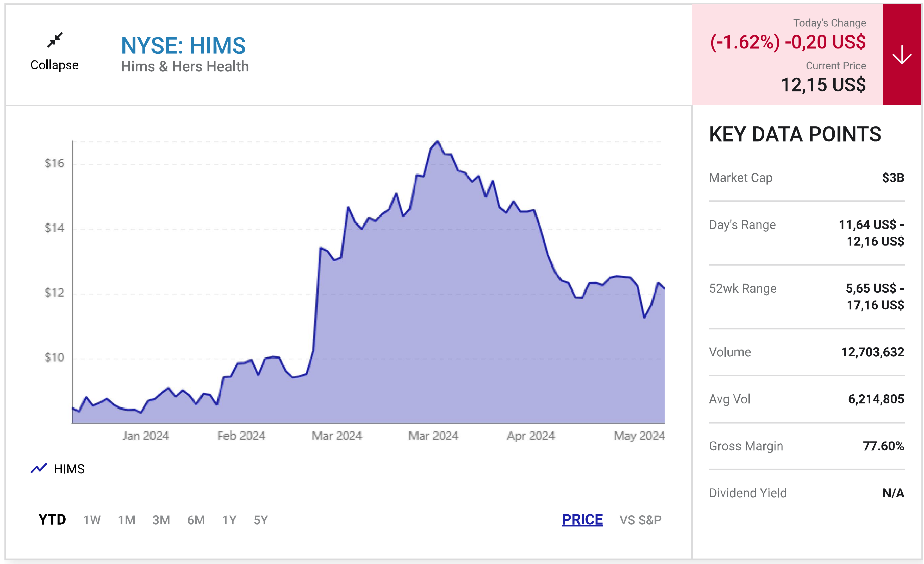Open the NYSE: HIMS ticker link
Viewport: 924px width, 564px height.
click(x=183, y=45)
